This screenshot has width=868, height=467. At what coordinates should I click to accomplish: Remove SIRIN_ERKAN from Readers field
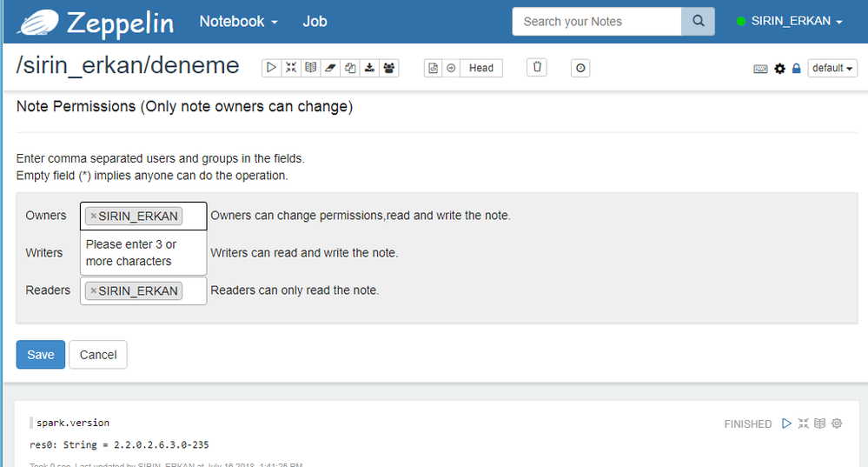tap(93, 290)
